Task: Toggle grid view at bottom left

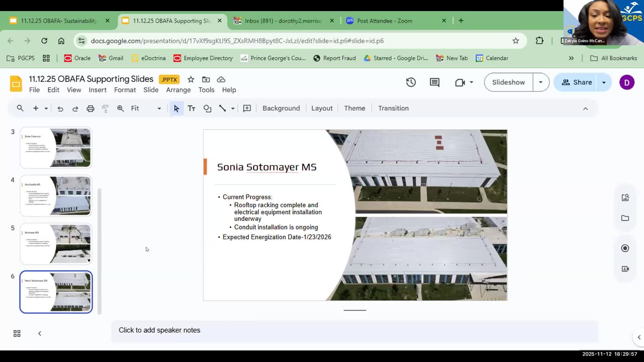Action: pyautogui.click(x=17, y=333)
